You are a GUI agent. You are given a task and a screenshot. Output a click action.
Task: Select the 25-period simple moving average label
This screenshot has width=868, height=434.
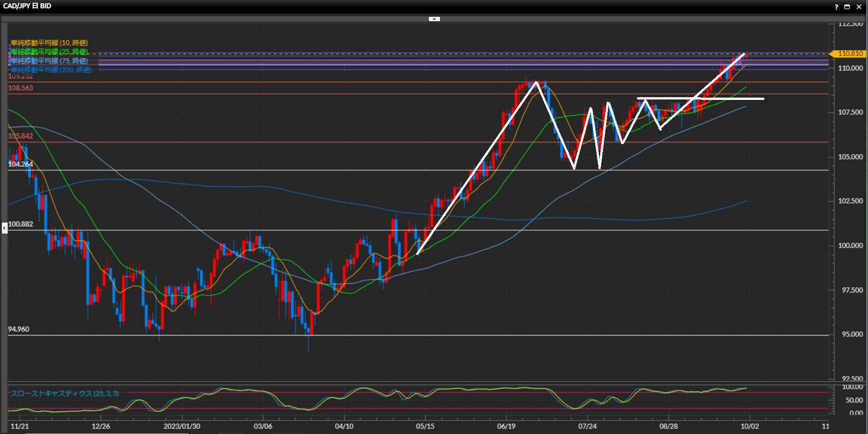[x=49, y=52]
